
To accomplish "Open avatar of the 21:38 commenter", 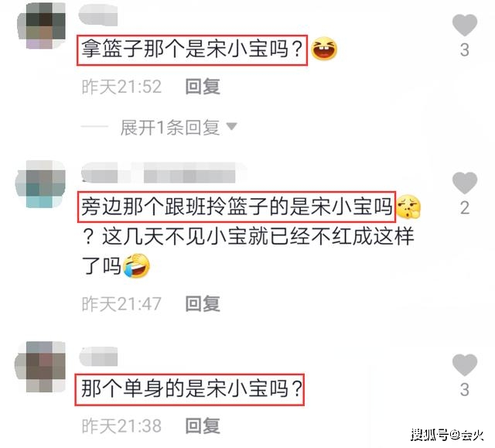I will (40, 367).
